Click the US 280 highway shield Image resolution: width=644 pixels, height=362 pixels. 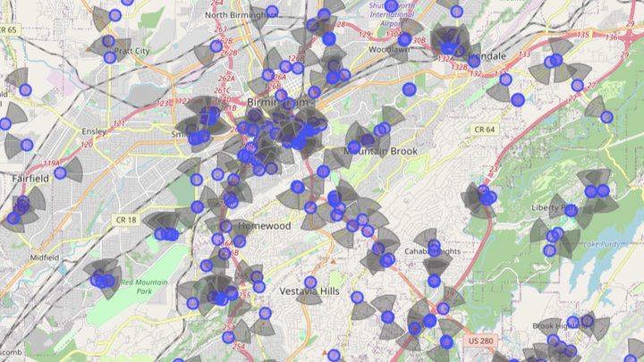click(x=479, y=341)
